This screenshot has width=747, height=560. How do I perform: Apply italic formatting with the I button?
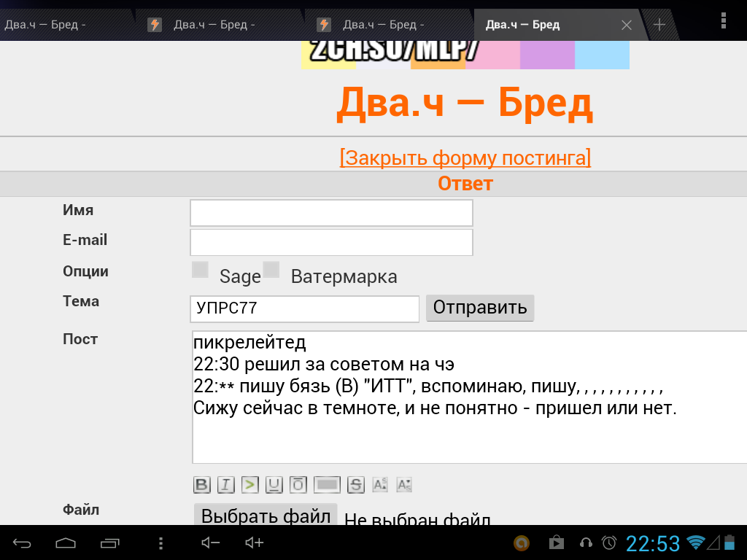coord(226,485)
